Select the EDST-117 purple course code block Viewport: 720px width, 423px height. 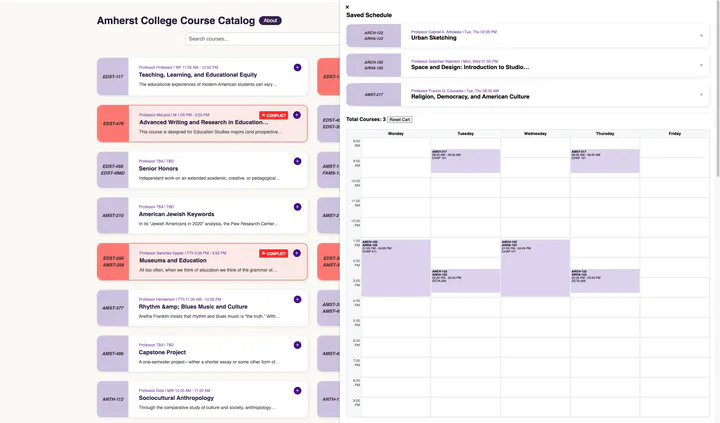(x=113, y=77)
